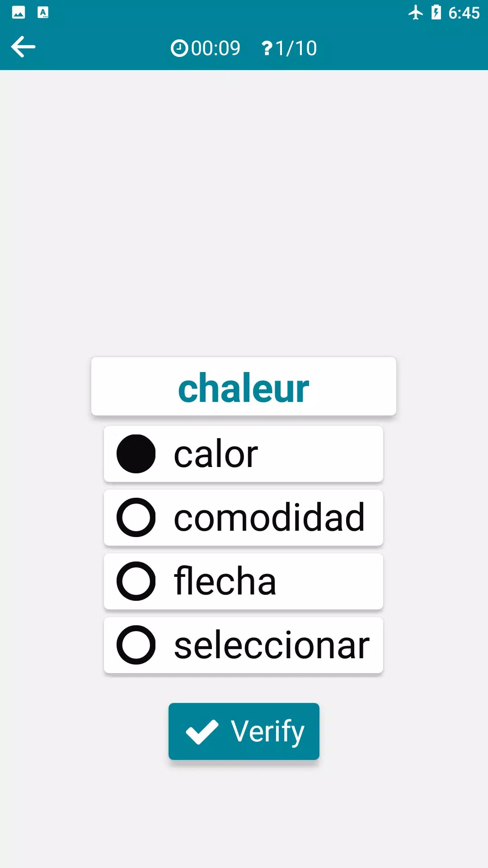Image resolution: width=488 pixels, height=868 pixels.
Task: Tap the seleccionar answer text
Action: point(272,645)
